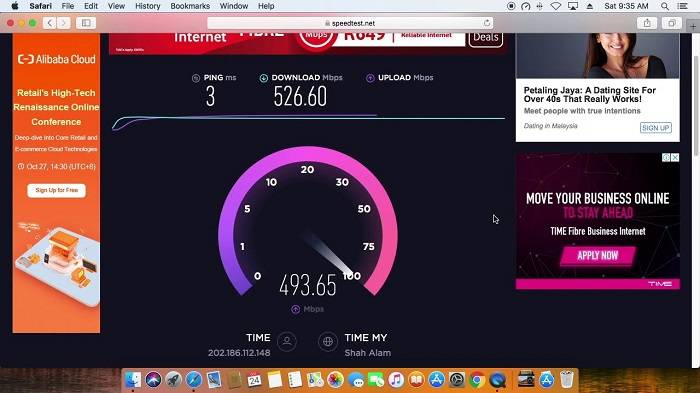Click the Shah Alam server location
The image size is (700, 393).
[x=367, y=353]
